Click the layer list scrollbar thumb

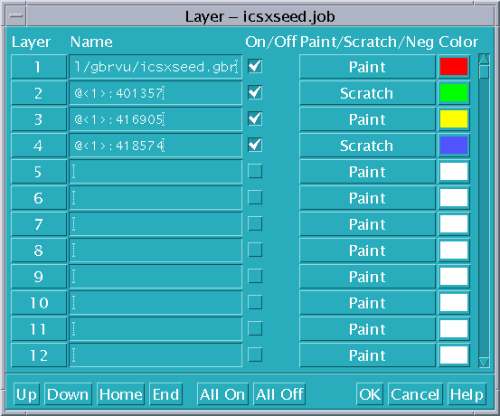tap(484, 72)
